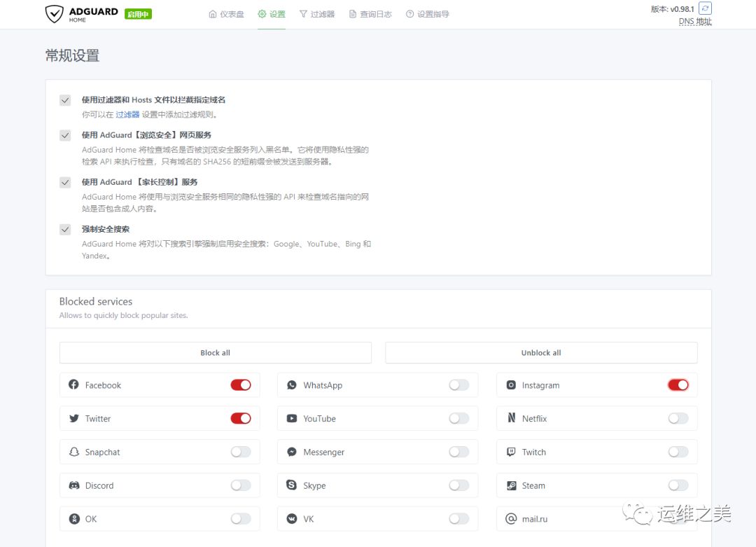Open the 设置指导 setup guide tab
Viewport: 756px width, 547px height.
[x=428, y=14]
